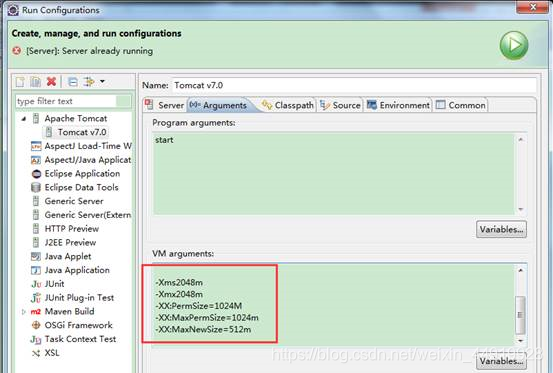Select JUnit Plug-in Test entry

79,298
